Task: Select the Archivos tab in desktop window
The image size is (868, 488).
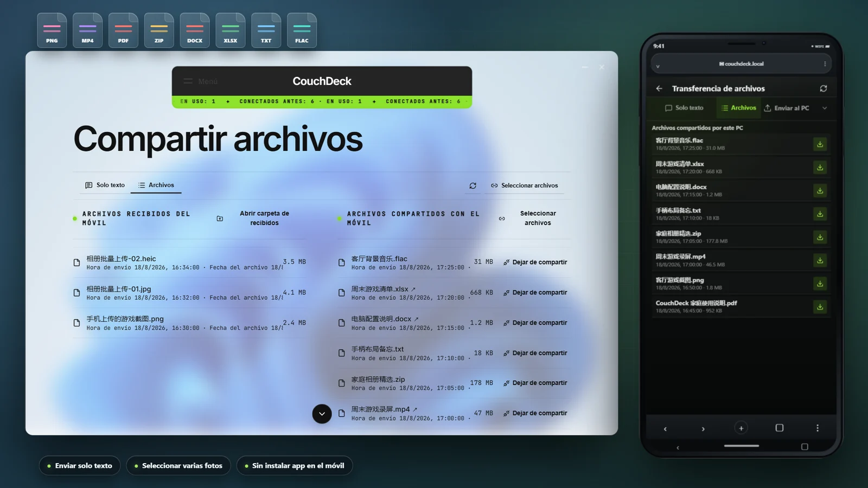Action: 156,185
